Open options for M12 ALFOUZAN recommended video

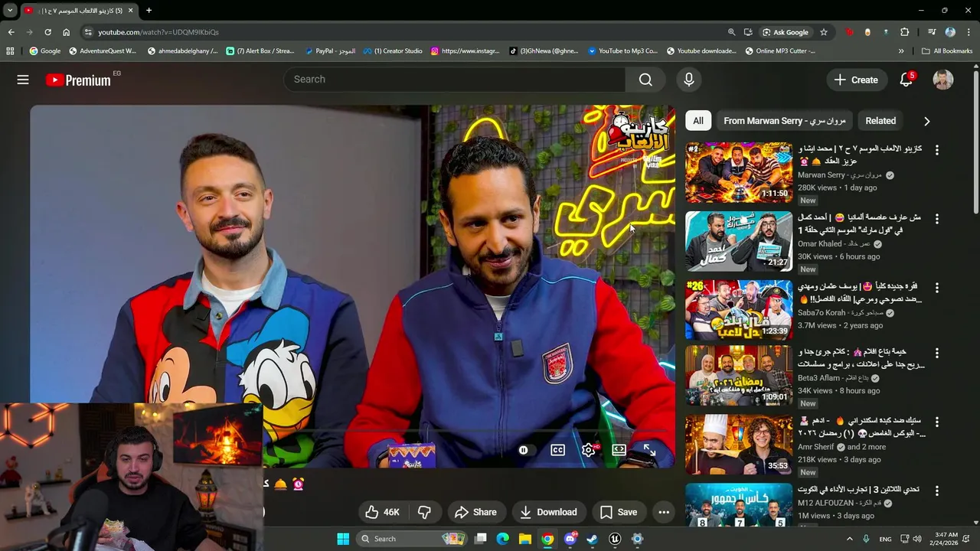coord(936,491)
